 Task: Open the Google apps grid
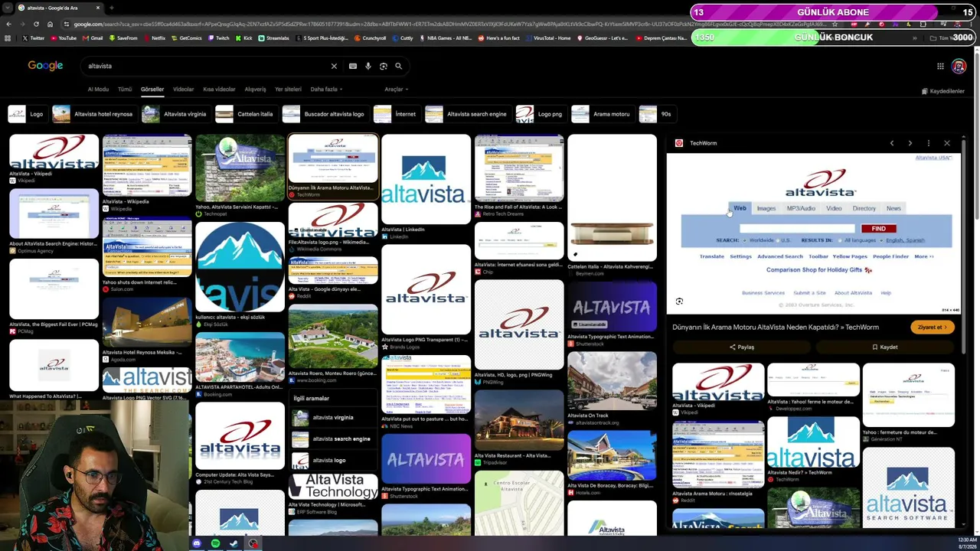[x=940, y=67]
